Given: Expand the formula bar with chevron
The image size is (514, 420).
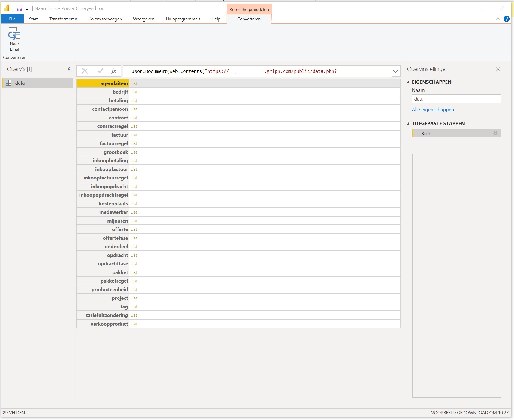Looking at the screenshot, I should [x=395, y=71].
